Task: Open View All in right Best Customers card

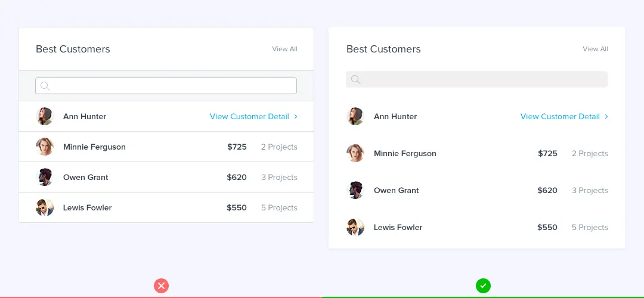Action: 595,49
